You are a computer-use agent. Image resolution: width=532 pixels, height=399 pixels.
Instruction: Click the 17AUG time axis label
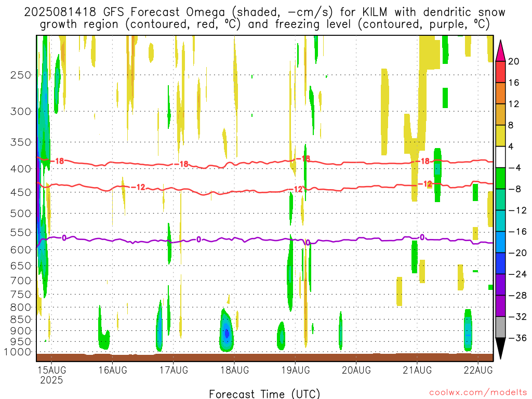coord(174,370)
